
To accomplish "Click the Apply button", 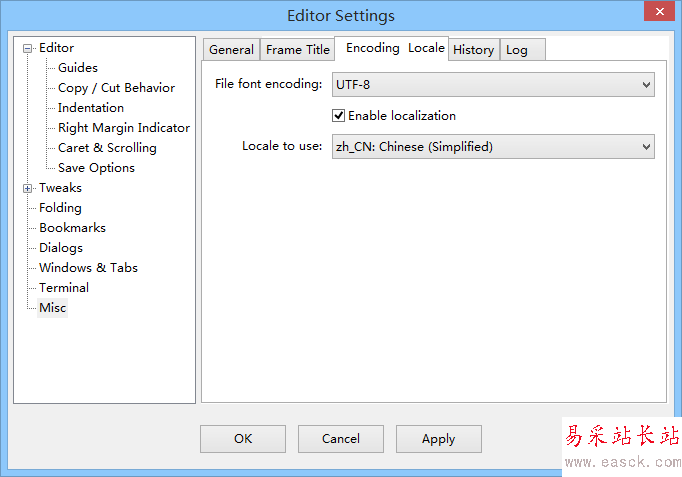I will click(x=438, y=439).
